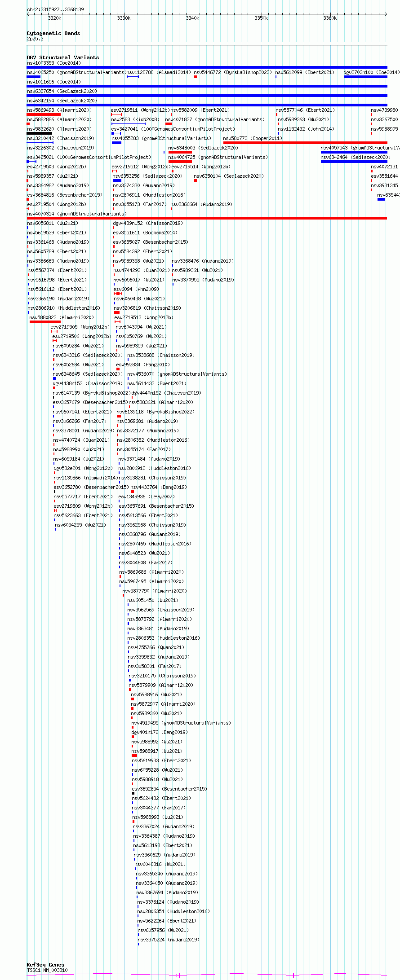Select nsv4070314 gnomAD structural variant label
Viewport: 400px width, 980px height.
click(77, 214)
